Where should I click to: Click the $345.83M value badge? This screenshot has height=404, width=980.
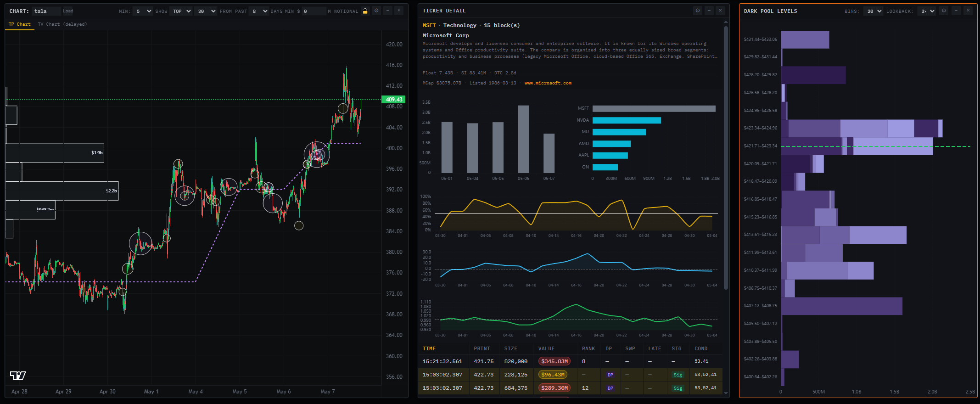click(x=554, y=361)
